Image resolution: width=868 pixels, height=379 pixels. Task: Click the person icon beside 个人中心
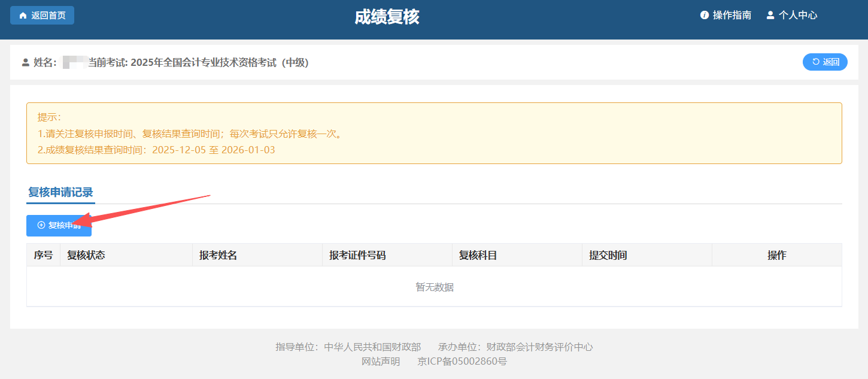770,16
